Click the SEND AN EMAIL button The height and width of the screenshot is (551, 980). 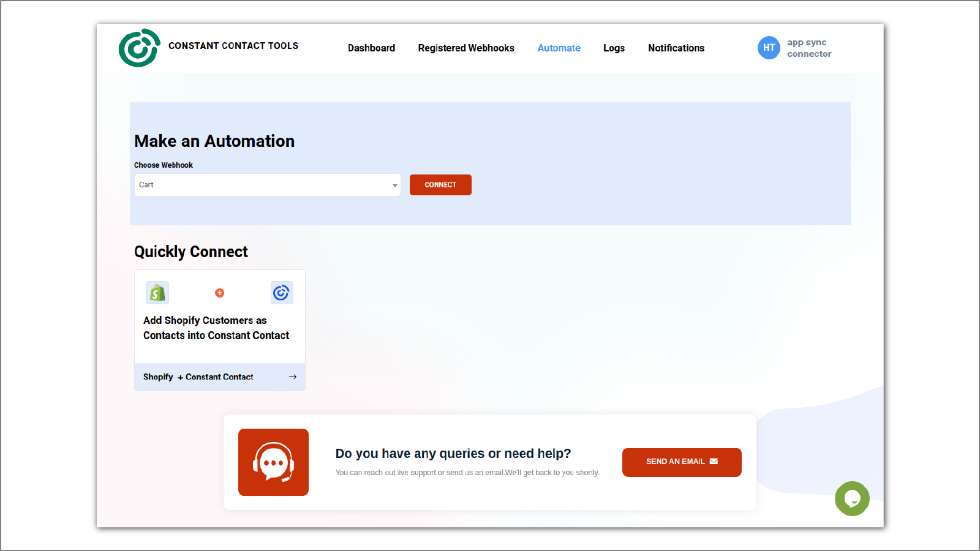(682, 462)
